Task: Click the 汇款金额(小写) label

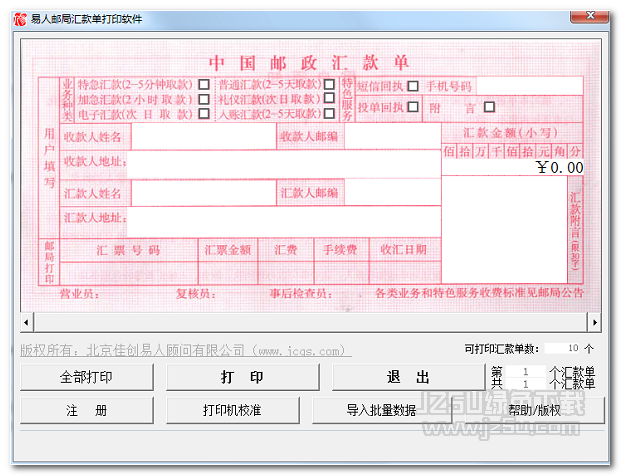Action: [511, 133]
